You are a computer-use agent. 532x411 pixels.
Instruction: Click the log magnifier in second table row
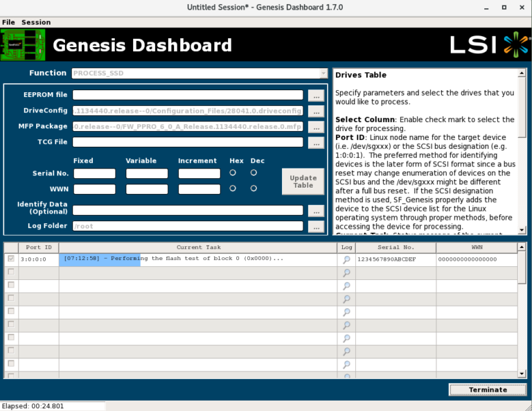point(346,272)
